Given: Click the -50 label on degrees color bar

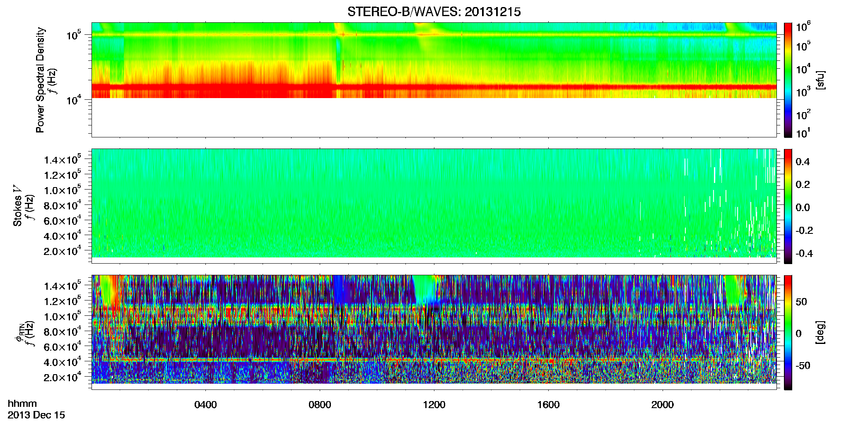Looking at the screenshot, I should (x=803, y=366).
